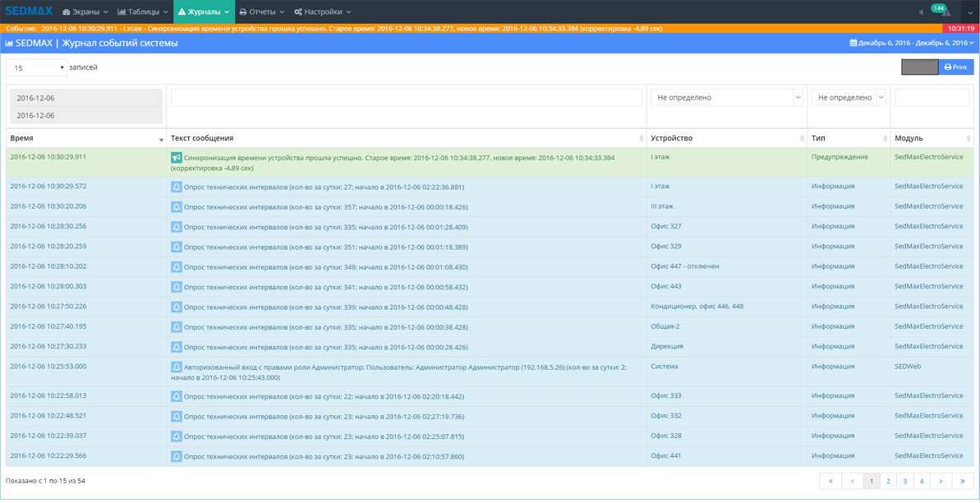This screenshot has width=980, height=503.
Task: Sort by Время using the column arrow
Action: coord(161,139)
